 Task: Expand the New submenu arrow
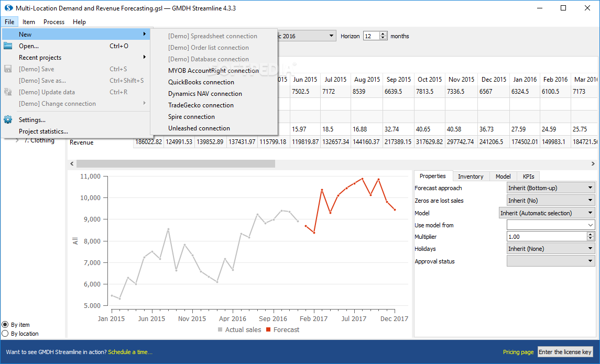(145, 34)
